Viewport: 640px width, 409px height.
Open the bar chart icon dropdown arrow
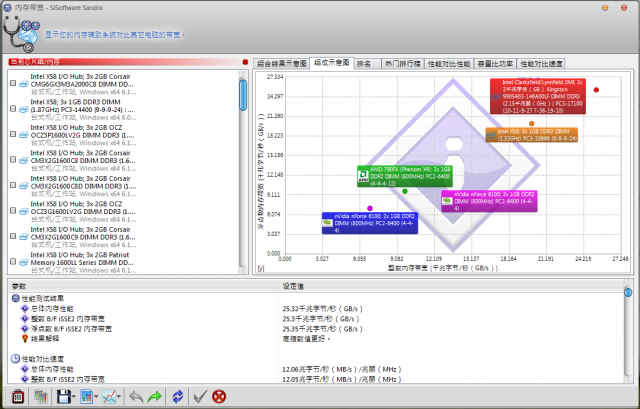(96, 396)
